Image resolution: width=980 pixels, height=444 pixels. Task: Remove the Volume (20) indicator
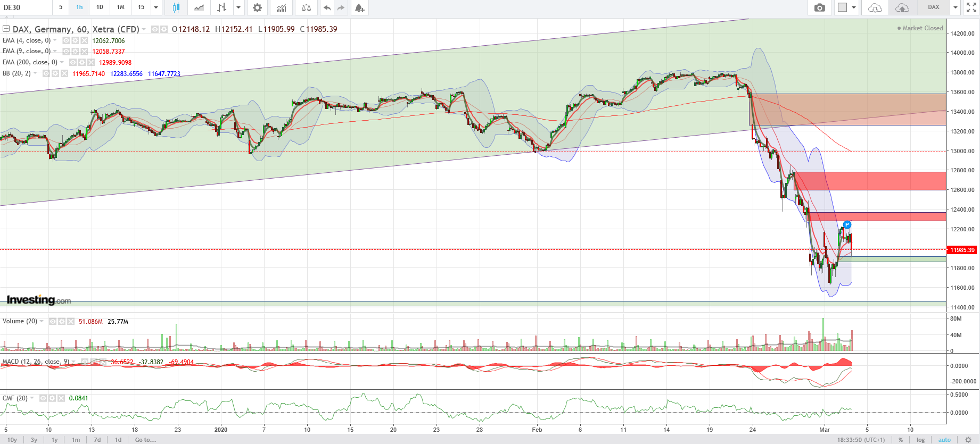point(71,322)
